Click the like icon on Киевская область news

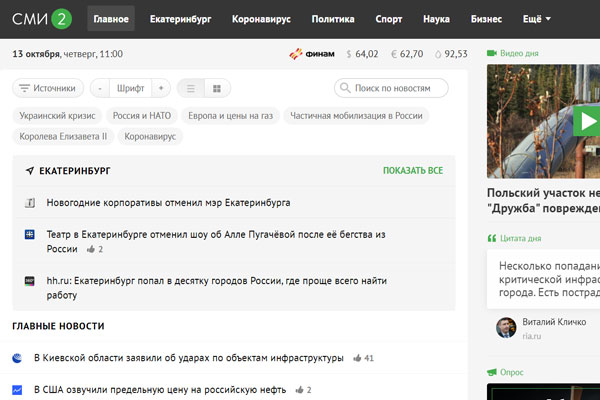click(x=356, y=358)
